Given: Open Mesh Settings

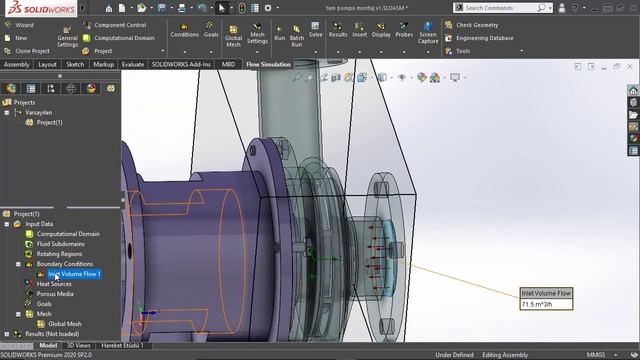Looking at the screenshot, I should (257, 33).
